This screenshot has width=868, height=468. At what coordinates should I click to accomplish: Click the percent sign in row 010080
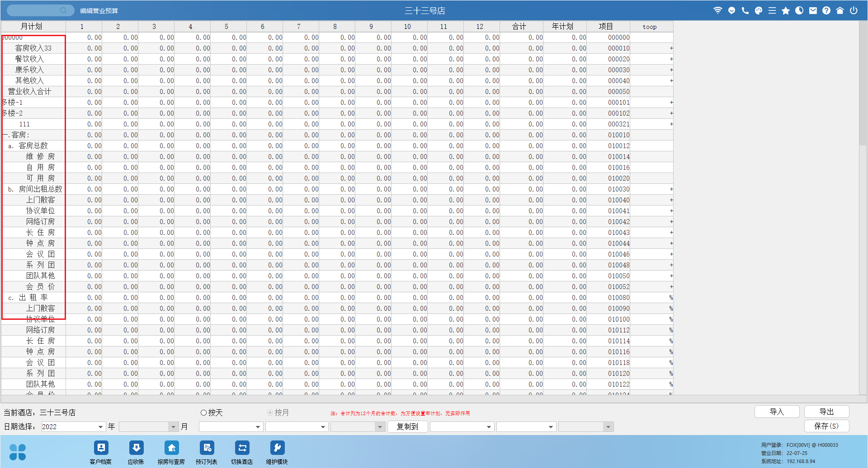point(671,298)
